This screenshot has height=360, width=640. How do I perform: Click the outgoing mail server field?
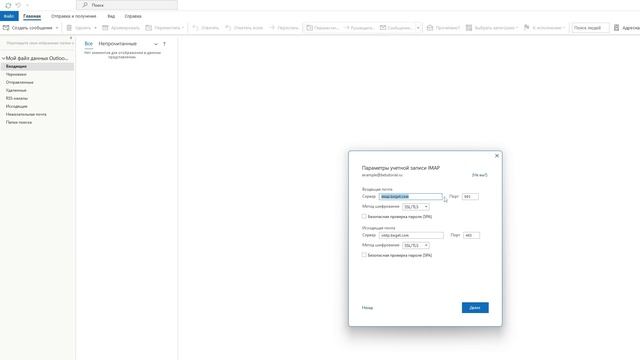coord(411,236)
